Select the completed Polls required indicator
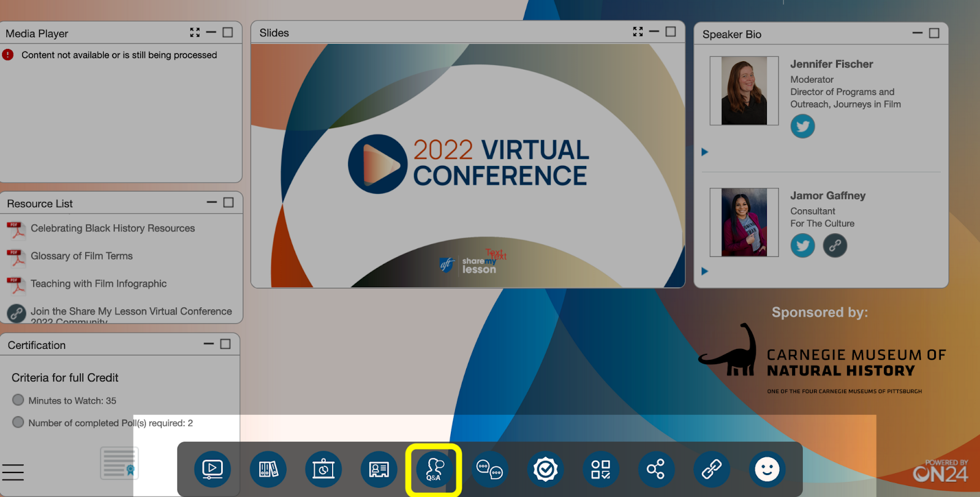The width and height of the screenshot is (980, 497). tap(18, 422)
